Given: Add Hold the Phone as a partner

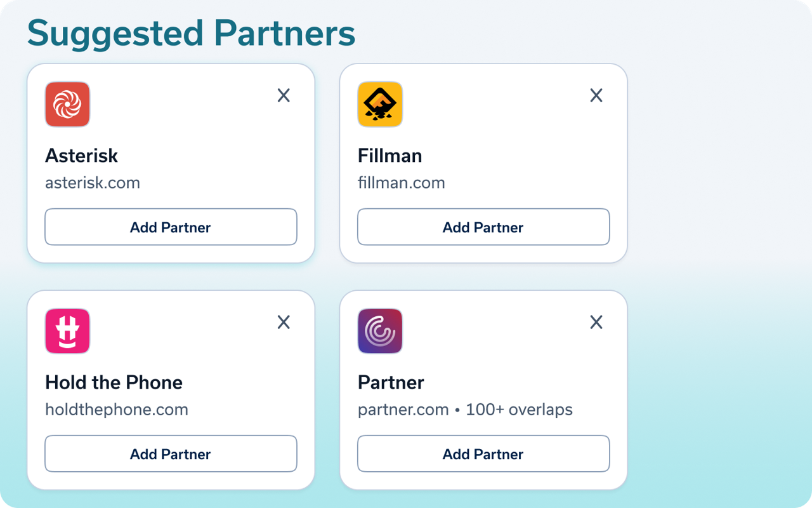Looking at the screenshot, I should 171,453.
